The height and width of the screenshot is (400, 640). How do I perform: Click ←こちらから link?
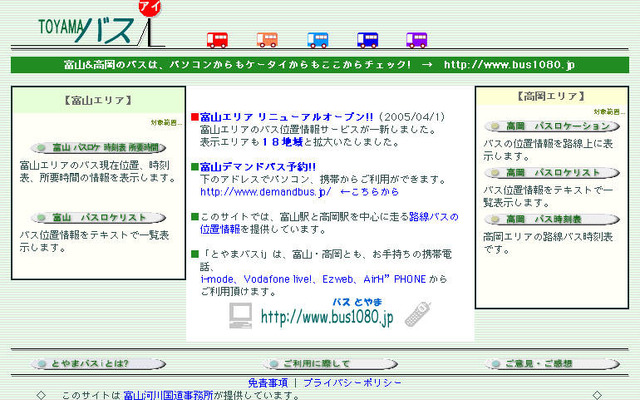[369, 192]
